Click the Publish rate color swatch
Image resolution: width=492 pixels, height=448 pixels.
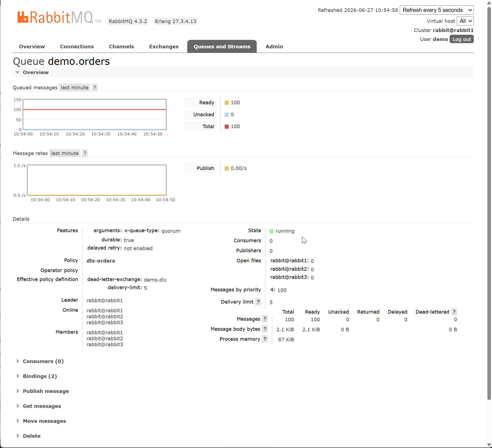pos(227,168)
